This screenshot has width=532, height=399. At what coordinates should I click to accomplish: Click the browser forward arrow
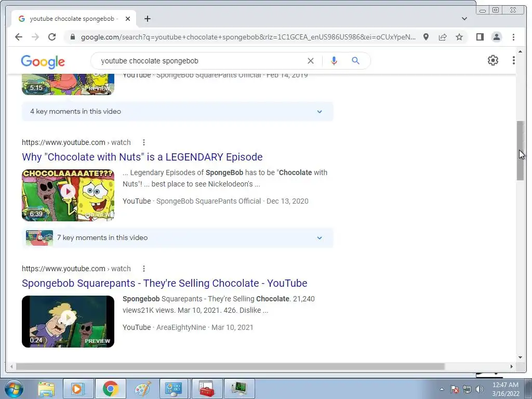(35, 37)
